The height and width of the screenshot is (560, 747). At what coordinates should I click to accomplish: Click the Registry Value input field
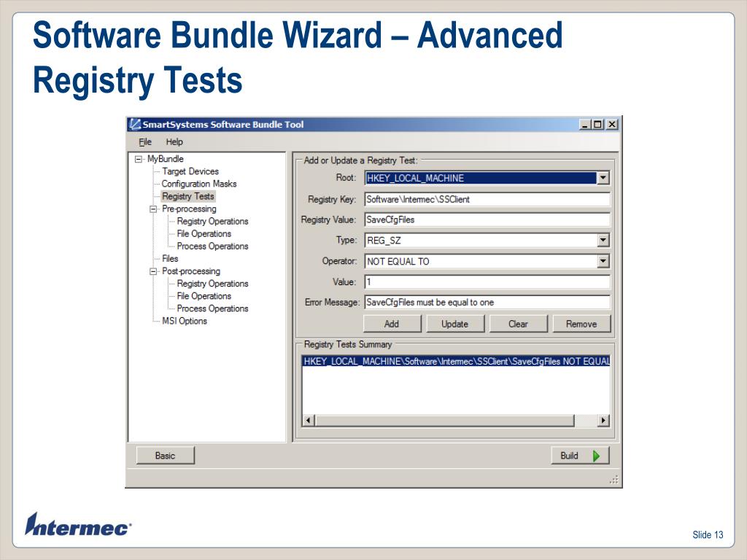(487, 220)
